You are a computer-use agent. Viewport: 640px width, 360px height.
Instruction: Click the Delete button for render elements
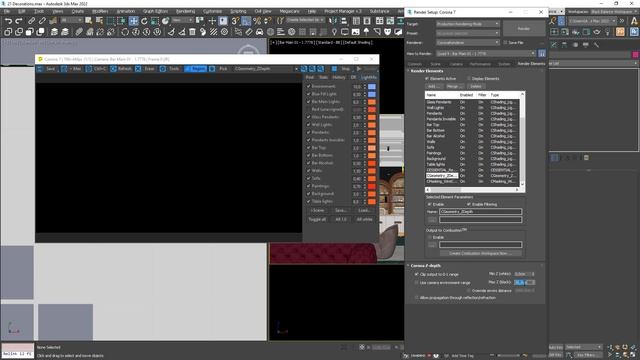tap(476, 87)
